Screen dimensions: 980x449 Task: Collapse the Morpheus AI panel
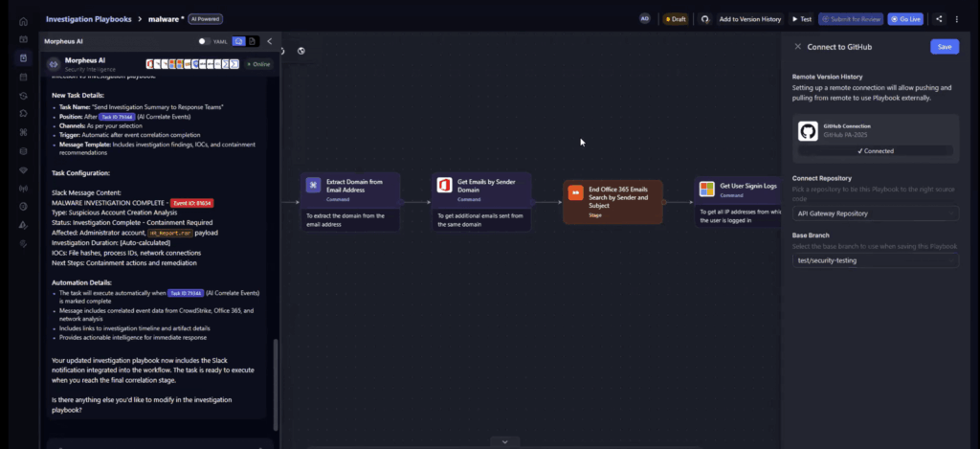coord(269,41)
